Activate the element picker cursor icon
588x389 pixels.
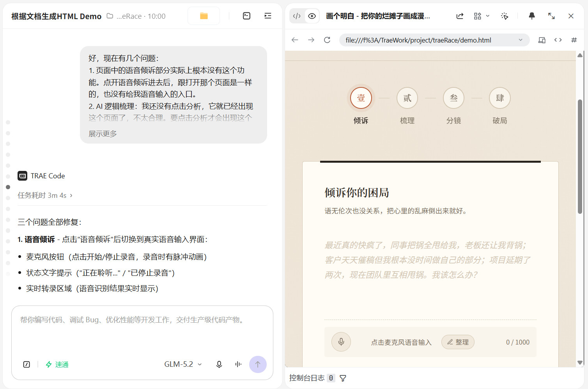[x=505, y=16]
